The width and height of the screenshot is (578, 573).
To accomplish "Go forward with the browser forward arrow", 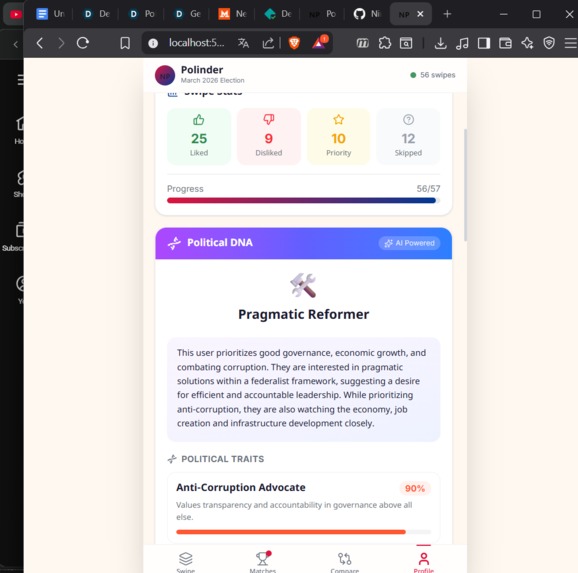I will [61, 43].
